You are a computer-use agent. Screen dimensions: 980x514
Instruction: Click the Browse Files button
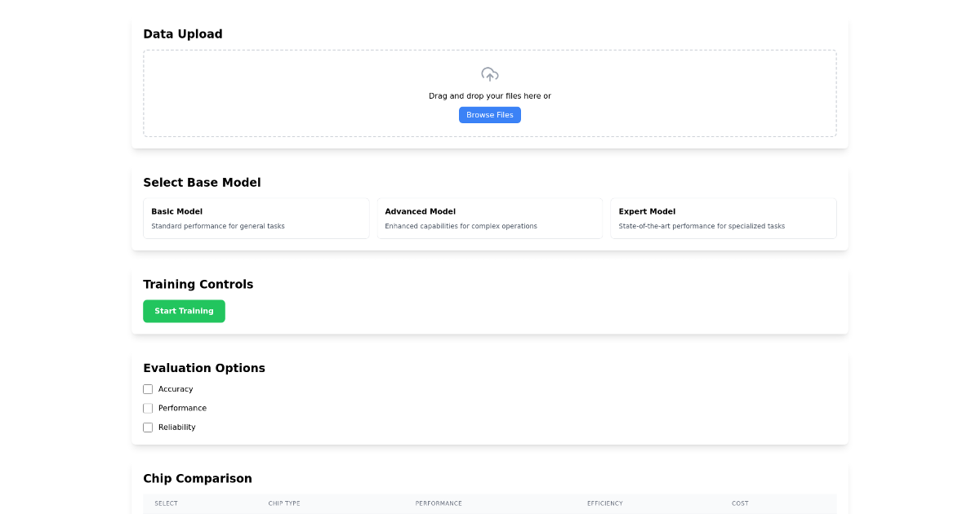pyautogui.click(x=489, y=114)
